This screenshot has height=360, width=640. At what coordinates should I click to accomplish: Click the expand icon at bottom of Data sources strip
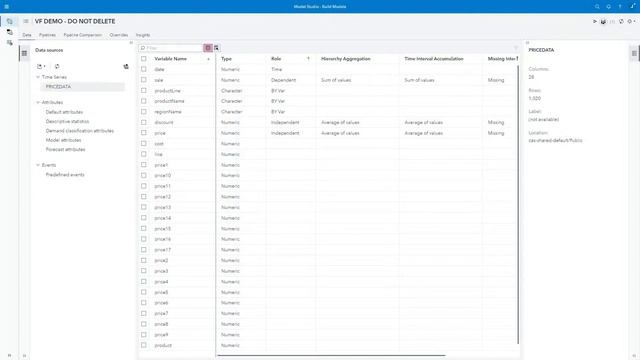point(24,356)
